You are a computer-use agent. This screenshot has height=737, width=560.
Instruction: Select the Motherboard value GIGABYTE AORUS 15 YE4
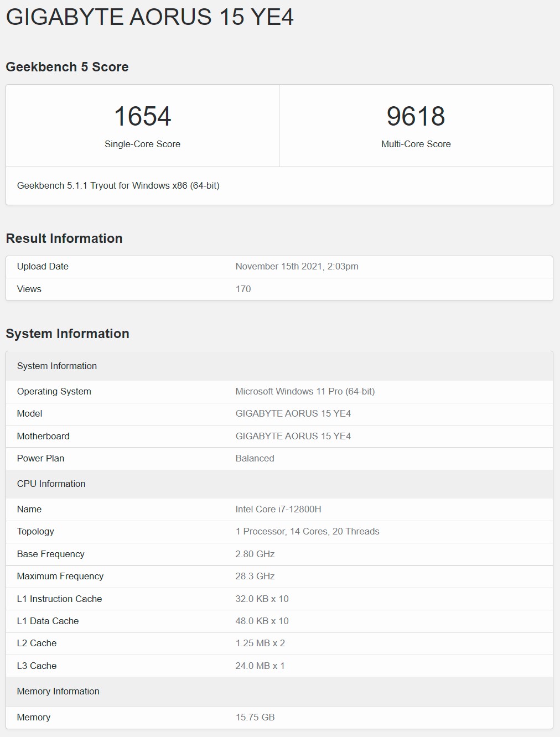coord(293,436)
